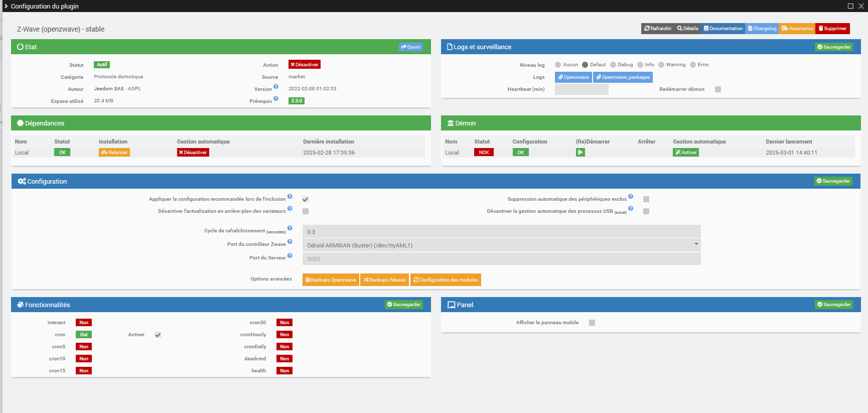The height and width of the screenshot is (413, 868).
Task: Click the Rafraîchir button
Action: point(658,29)
